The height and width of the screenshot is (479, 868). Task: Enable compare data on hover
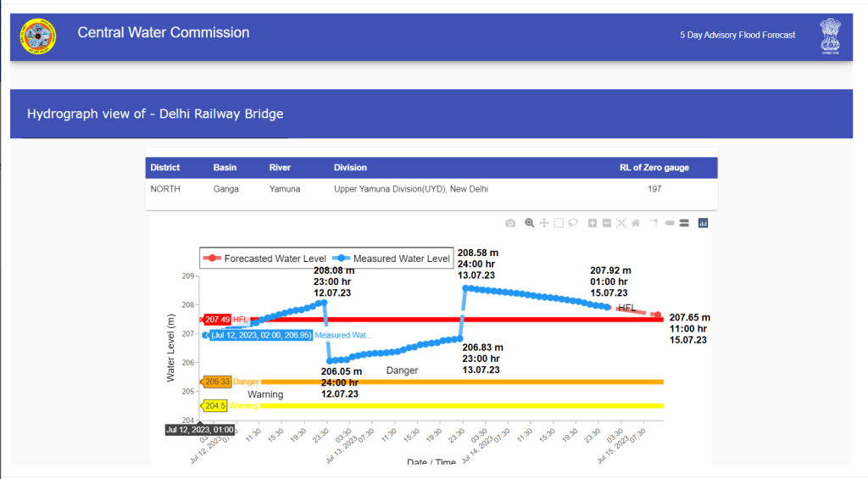point(683,223)
